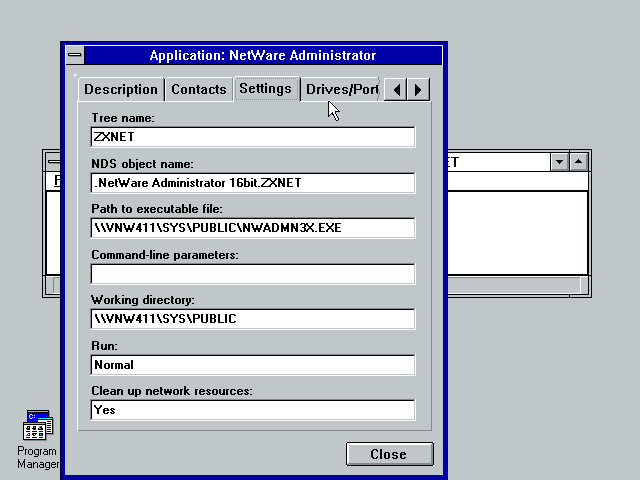This screenshot has height=480, width=640.
Task: Open the Drives/Ports tab
Action: pos(341,89)
